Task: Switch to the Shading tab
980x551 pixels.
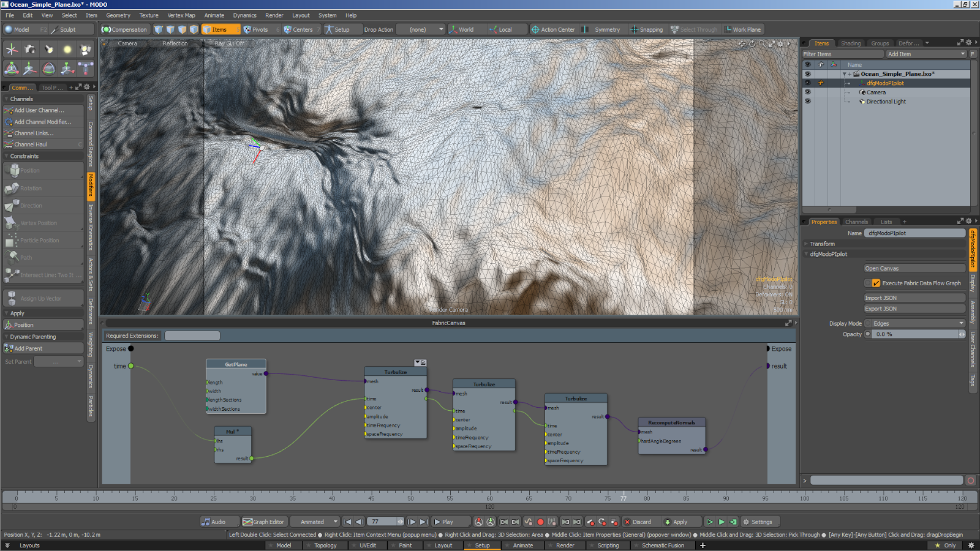Action: point(851,43)
